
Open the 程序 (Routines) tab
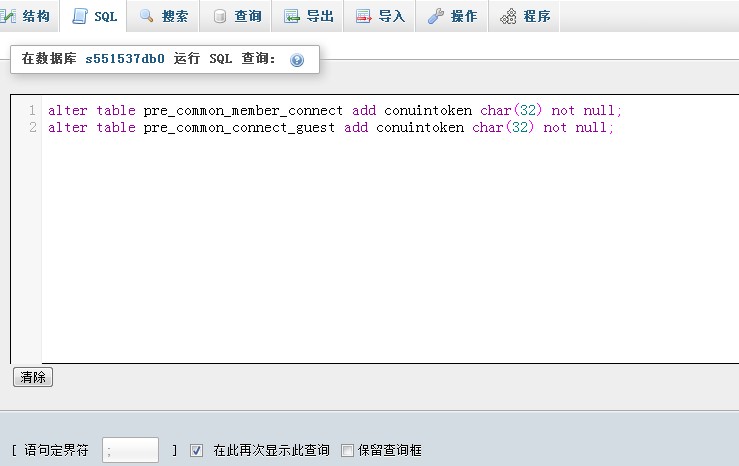point(524,16)
